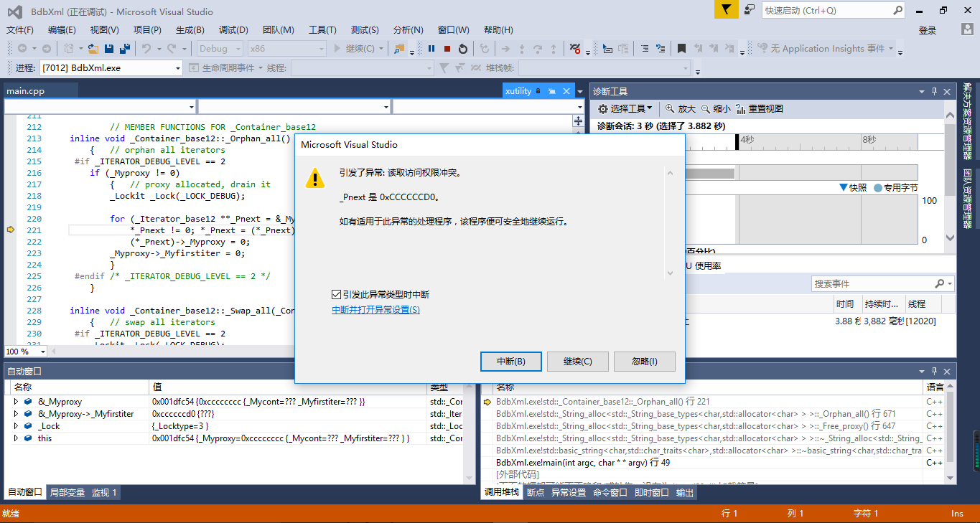Click the Redo arrow icon
Screen dimensions: 980x523
tap(171, 49)
